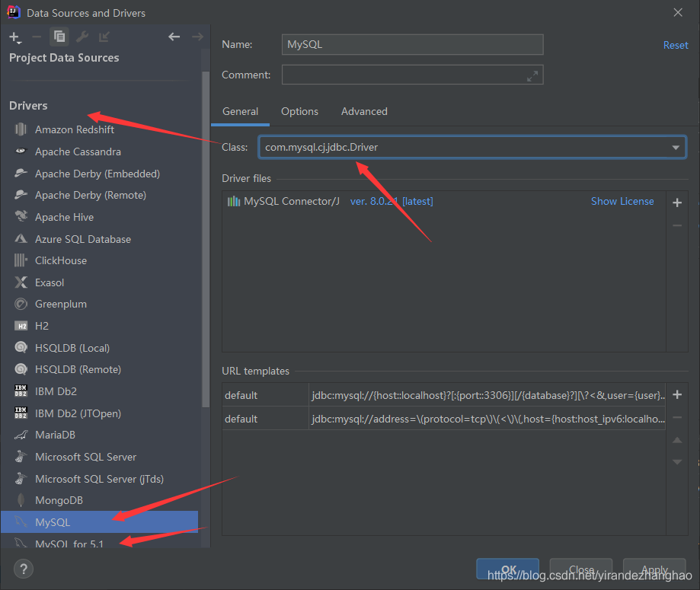Click the Reset link
The height and width of the screenshot is (590, 700).
pos(675,45)
